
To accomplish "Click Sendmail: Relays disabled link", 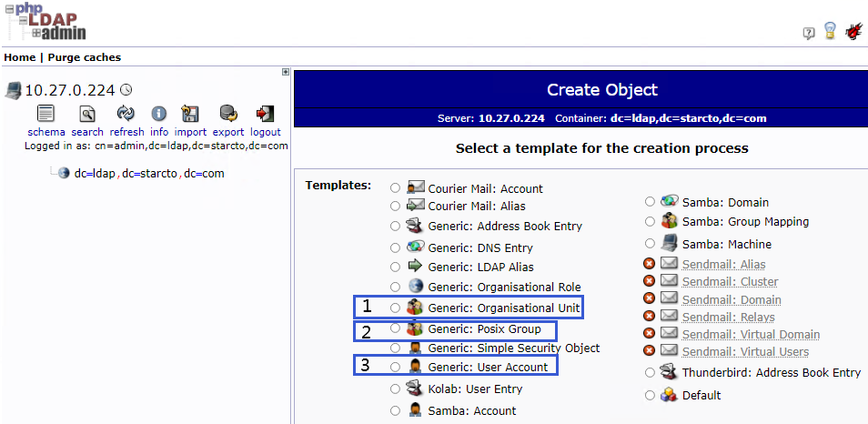I will pyautogui.click(x=728, y=318).
